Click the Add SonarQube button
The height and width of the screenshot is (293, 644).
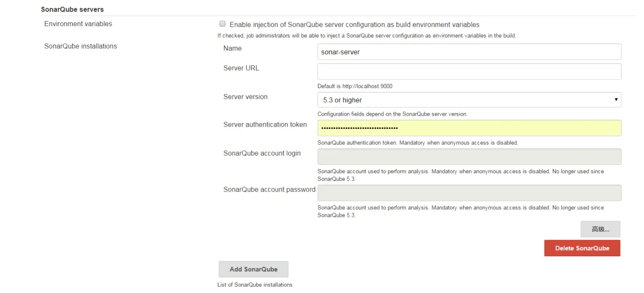pyautogui.click(x=253, y=269)
